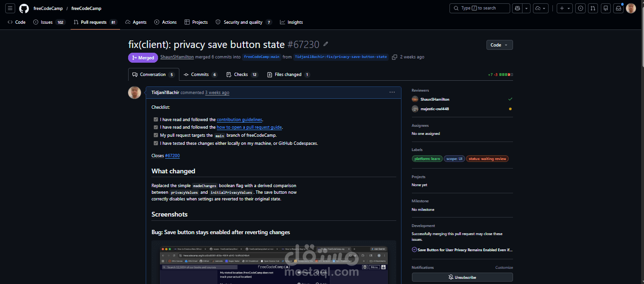Open Copilot chat icon in header
This screenshot has height=284, width=644.
pyautogui.click(x=517, y=8)
